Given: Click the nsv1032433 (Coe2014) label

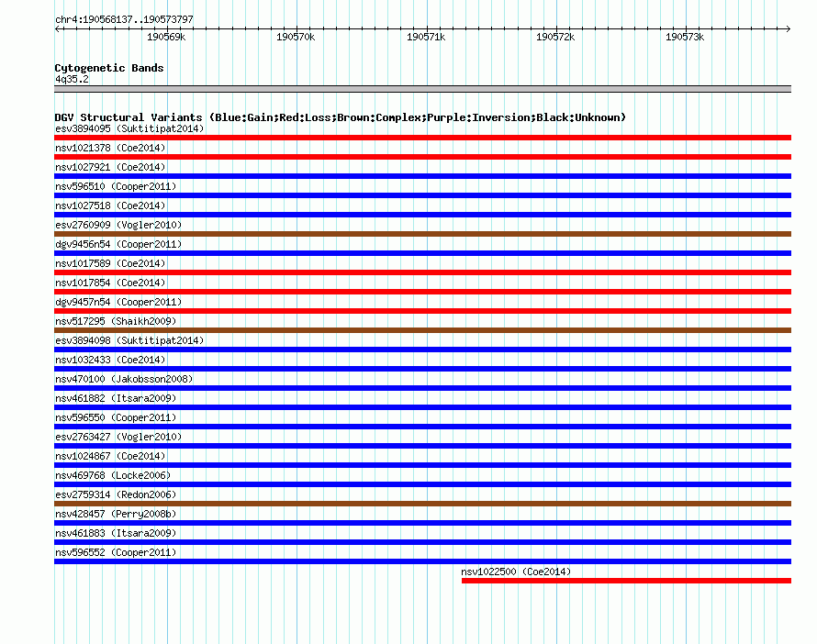Looking at the screenshot, I should coord(110,360).
